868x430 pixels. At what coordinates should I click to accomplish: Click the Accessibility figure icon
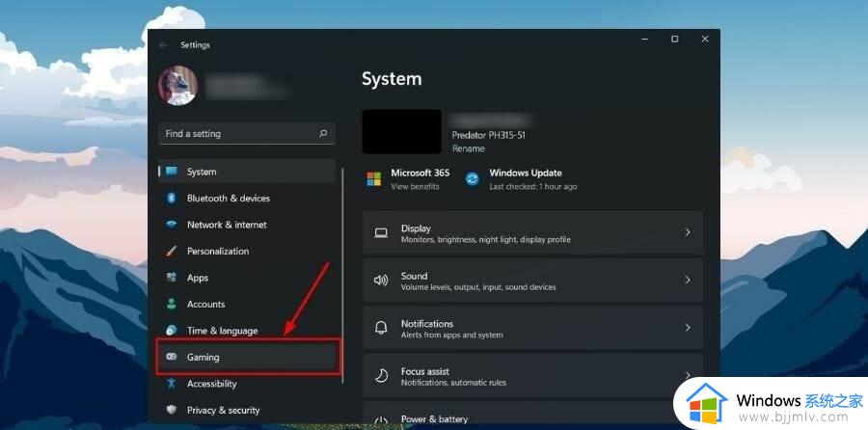pyautogui.click(x=172, y=383)
